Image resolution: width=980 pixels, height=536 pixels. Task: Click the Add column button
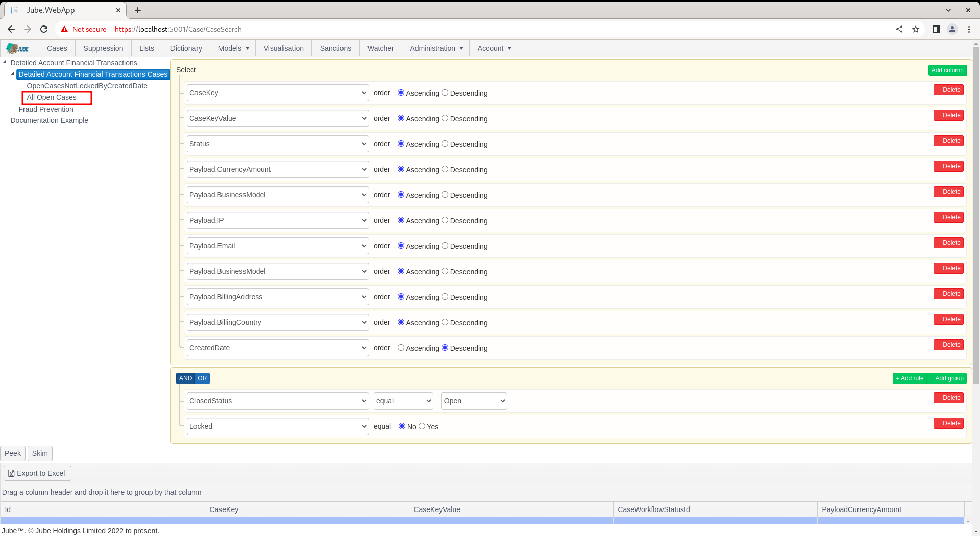tap(947, 70)
